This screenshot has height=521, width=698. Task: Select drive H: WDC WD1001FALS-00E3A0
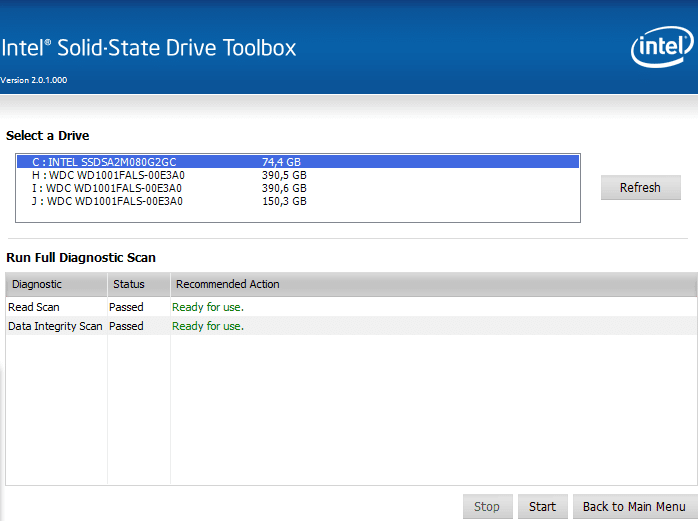pyautogui.click(x=298, y=175)
